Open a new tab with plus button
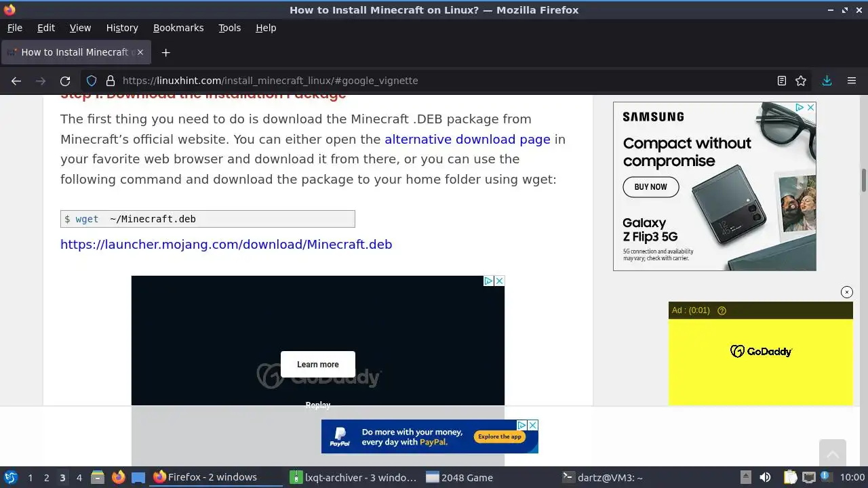The width and height of the screenshot is (868, 488). 165,52
